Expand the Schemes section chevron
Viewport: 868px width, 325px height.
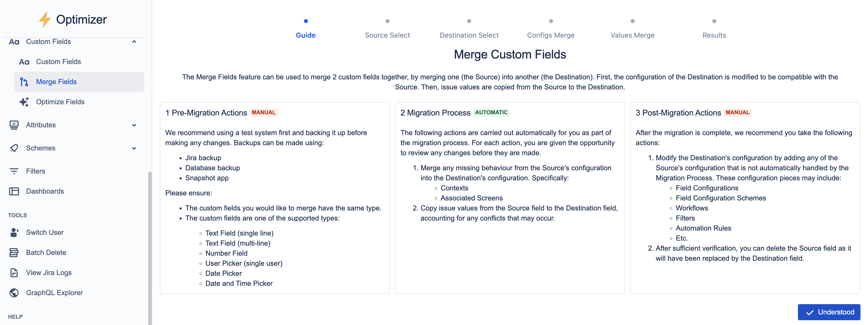tap(134, 148)
